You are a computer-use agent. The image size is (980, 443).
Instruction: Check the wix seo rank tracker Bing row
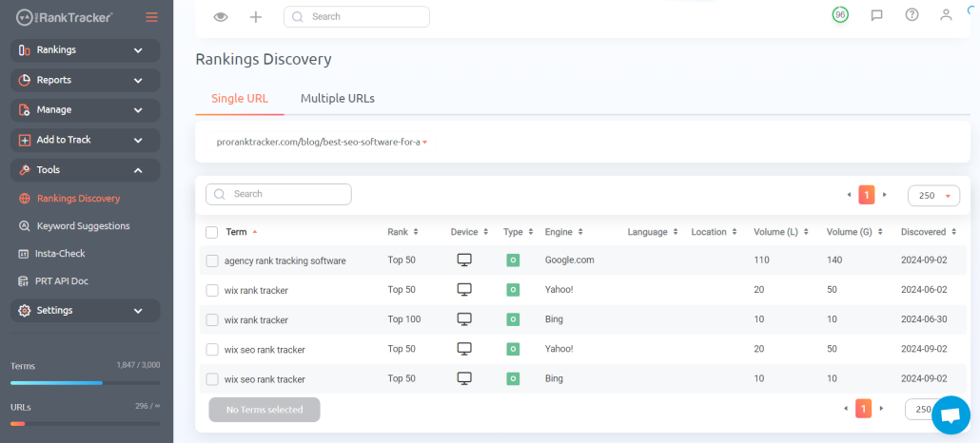click(212, 379)
